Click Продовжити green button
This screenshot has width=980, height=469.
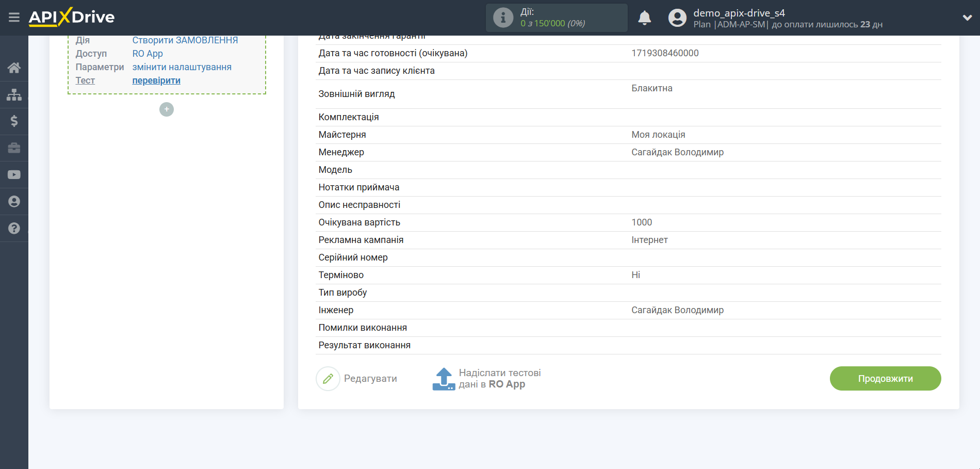pyautogui.click(x=885, y=379)
